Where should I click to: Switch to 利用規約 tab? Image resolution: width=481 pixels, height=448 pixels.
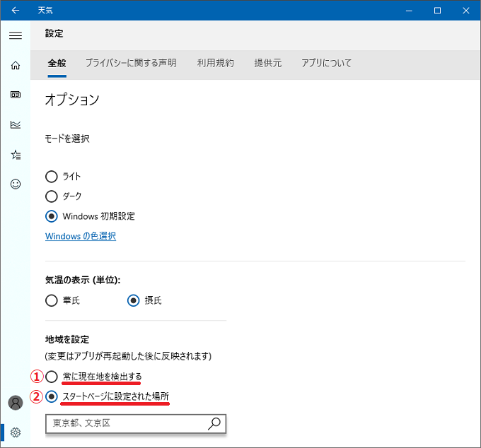216,63
